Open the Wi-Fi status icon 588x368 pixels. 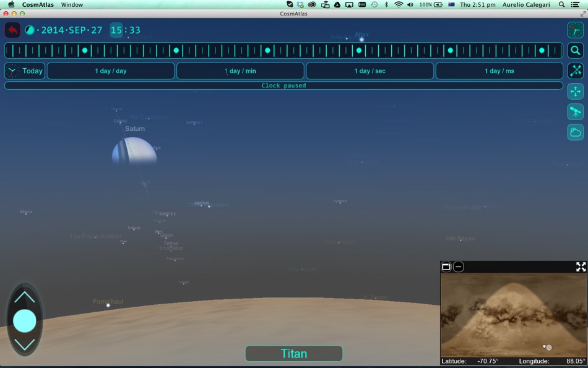point(399,4)
